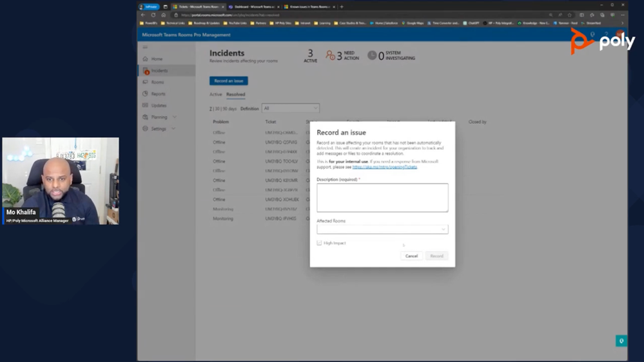This screenshot has height=362, width=644.
Task: Click the System Investigating clock icon
Action: tap(372, 55)
